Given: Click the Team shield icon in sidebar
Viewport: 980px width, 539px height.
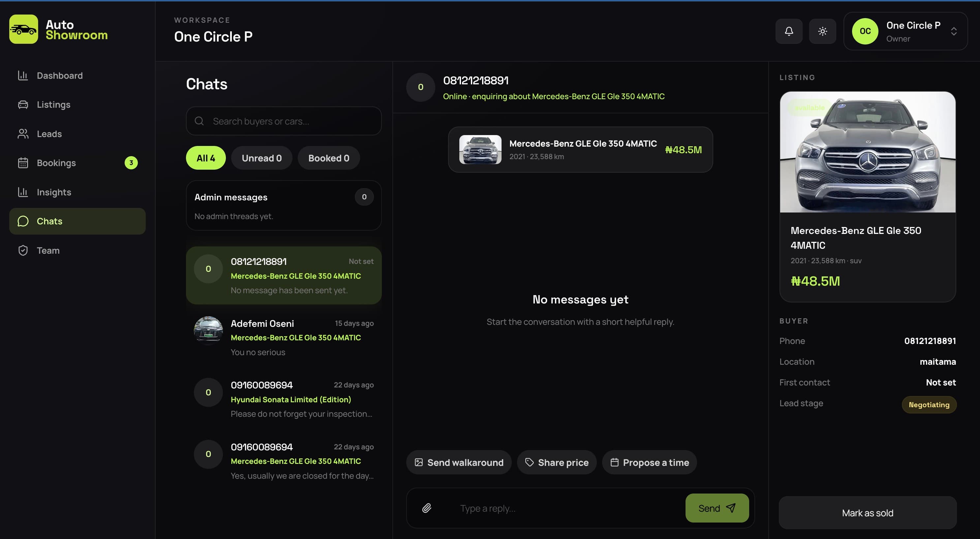Looking at the screenshot, I should pos(23,250).
